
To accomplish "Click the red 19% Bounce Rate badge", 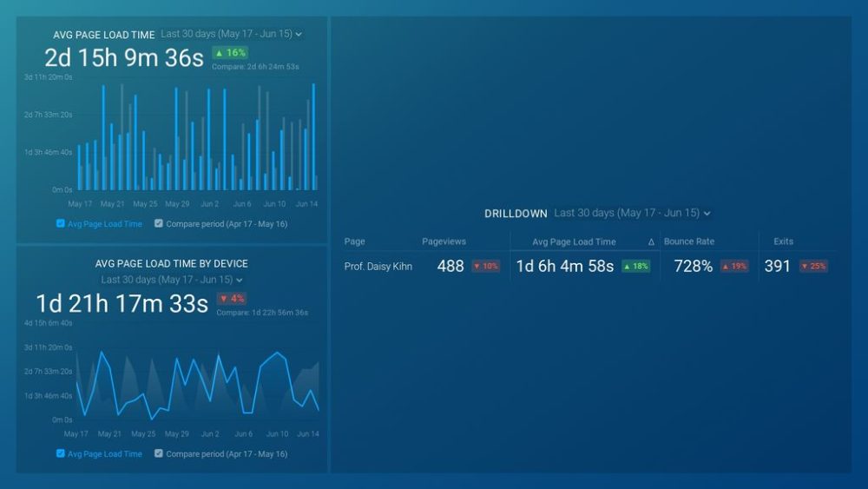I will [x=734, y=267].
